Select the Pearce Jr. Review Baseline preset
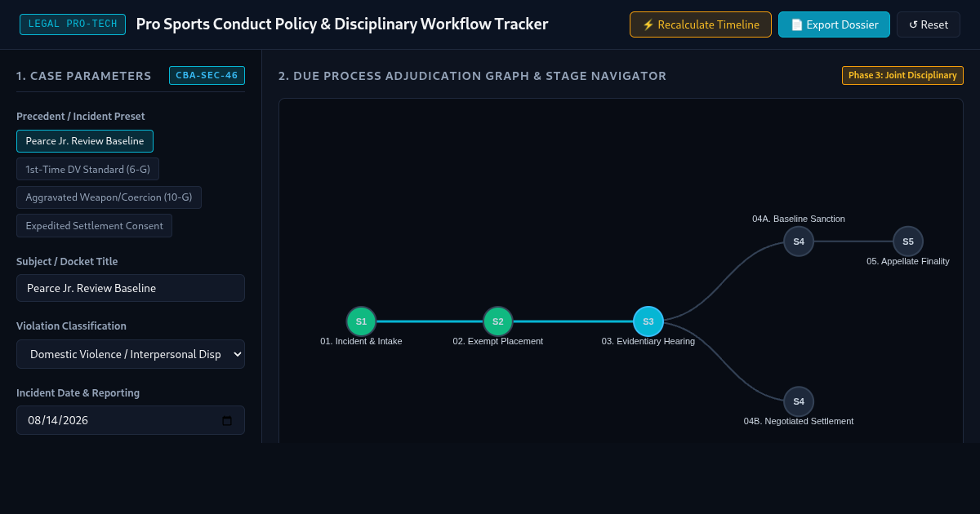 [85, 141]
